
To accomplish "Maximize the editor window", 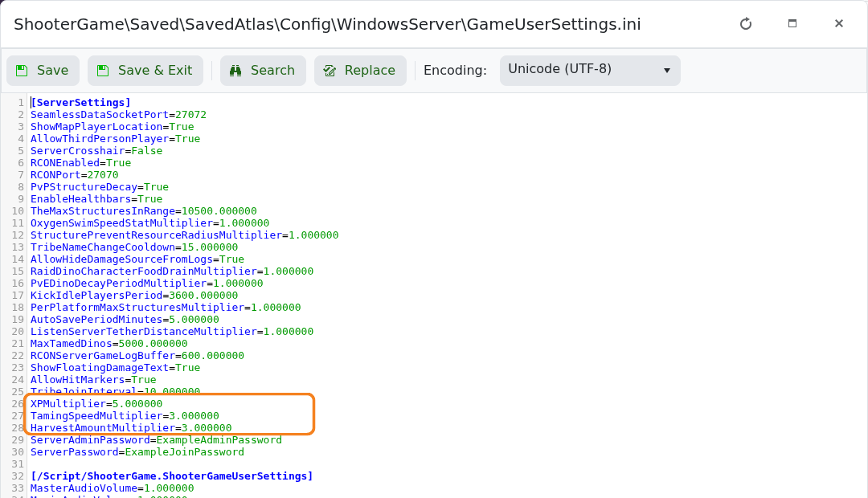I will coord(792,24).
